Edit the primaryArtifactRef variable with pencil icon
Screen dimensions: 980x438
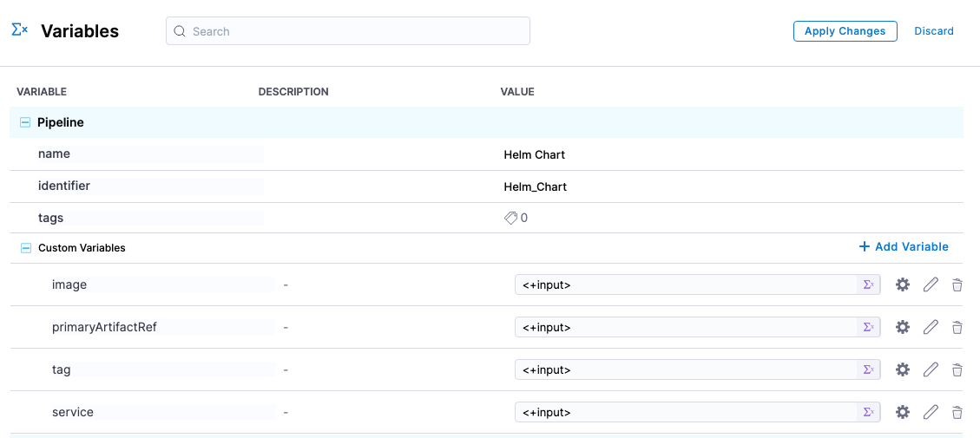click(x=931, y=327)
